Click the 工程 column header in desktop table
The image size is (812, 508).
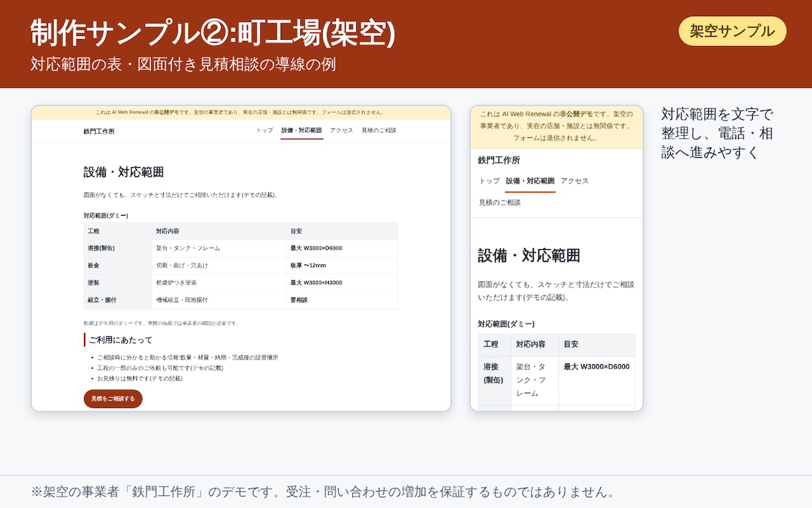[118, 231]
